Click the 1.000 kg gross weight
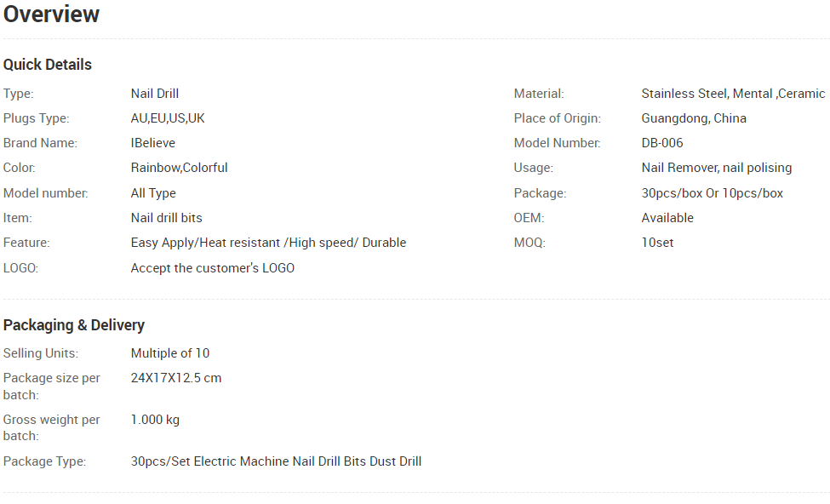Viewport: 830px width, 504px height. click(155, 420)
